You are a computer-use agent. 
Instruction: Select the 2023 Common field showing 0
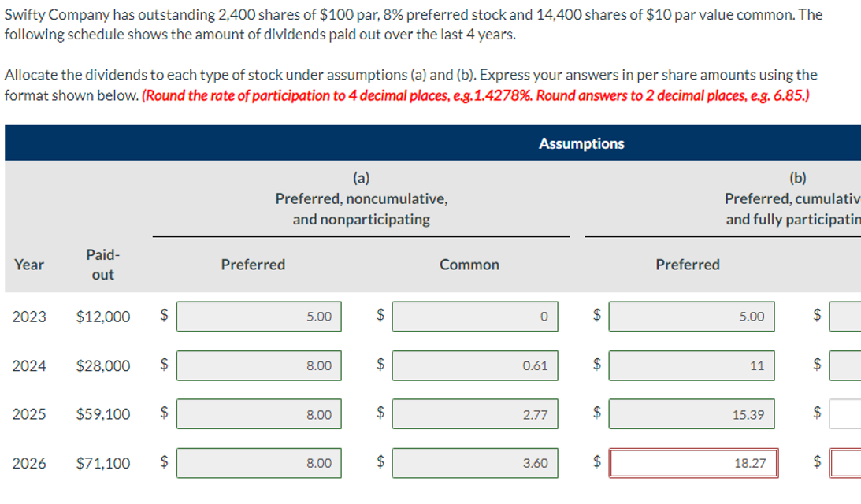coord(475,316)
